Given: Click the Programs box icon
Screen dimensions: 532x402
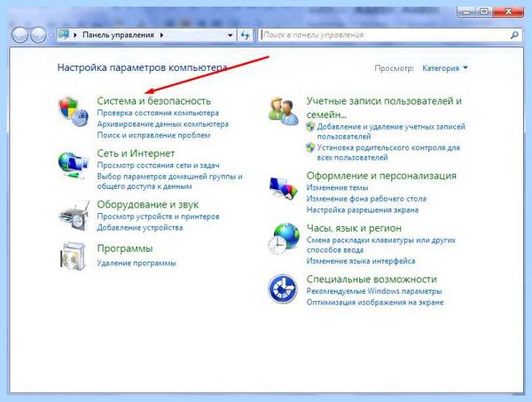Looking at the screenshot, I should point(73,256).
